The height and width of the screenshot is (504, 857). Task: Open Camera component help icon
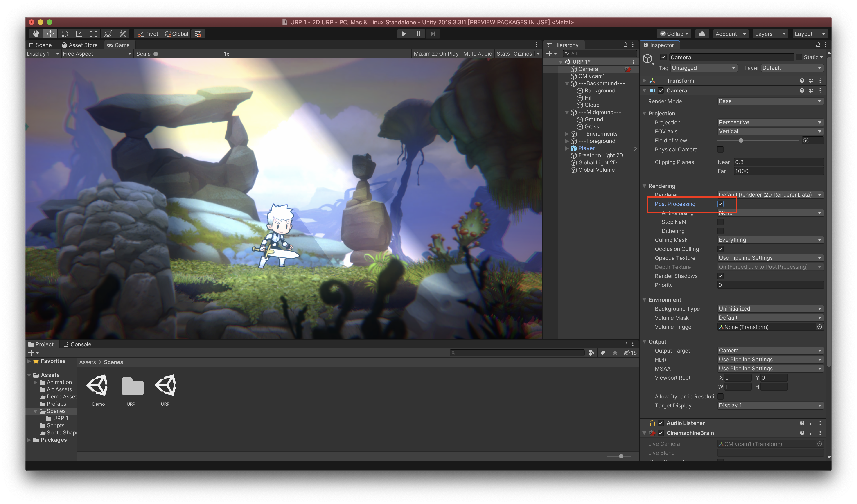pyautogui.click(x=802, y=90)
